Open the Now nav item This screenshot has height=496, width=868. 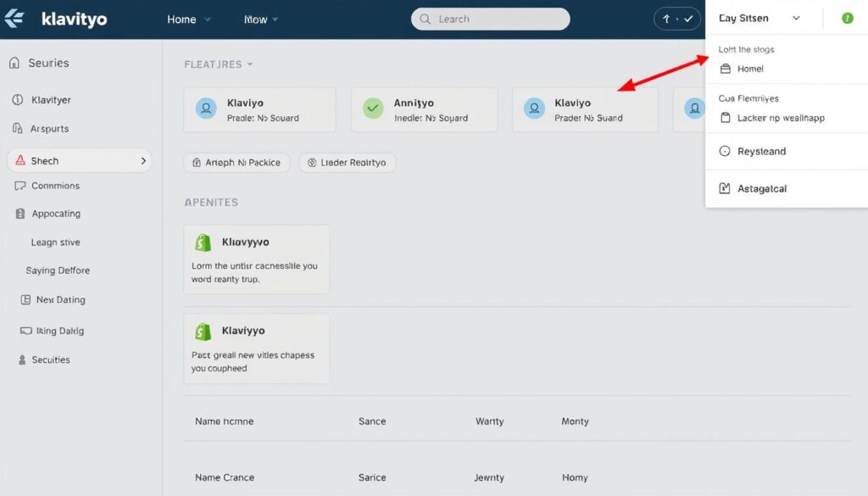pos(256,20)
